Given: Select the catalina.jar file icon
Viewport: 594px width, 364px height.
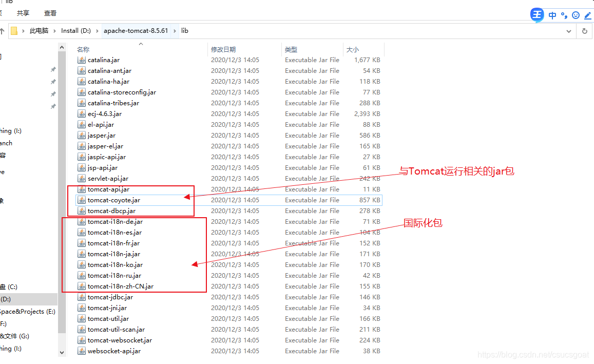Looking at the screenshot, I should click(82, 60).
